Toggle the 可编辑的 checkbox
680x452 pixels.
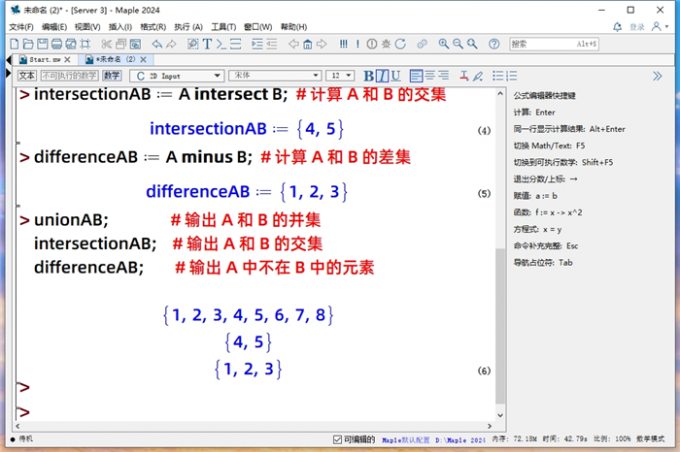click(x=337, y=439)
